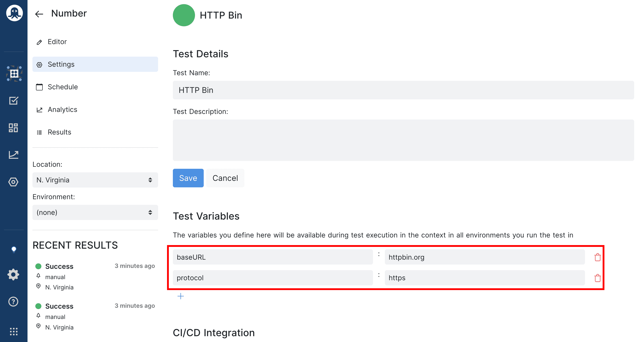
Task: Open the tests checkbox icon in sidebar
Action: 13,100
